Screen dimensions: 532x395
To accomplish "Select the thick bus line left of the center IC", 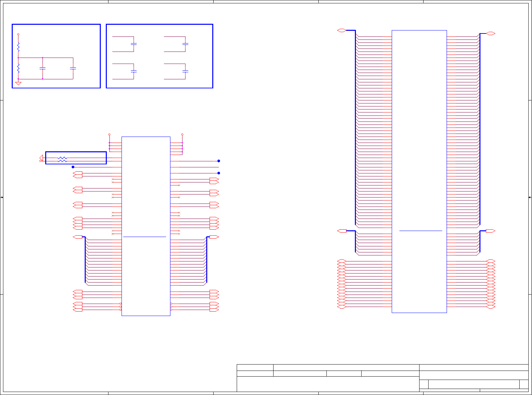I will tap(85, 260).
